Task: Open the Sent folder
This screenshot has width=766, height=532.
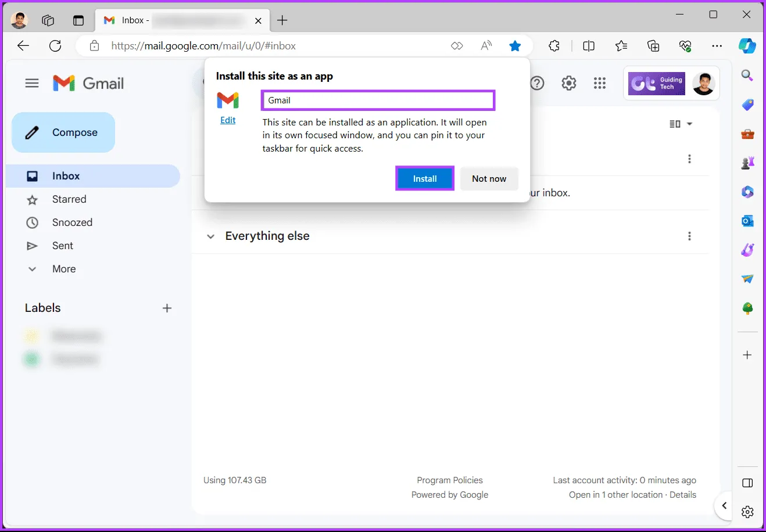Action: pyautogui.click(x=63, y=246)
